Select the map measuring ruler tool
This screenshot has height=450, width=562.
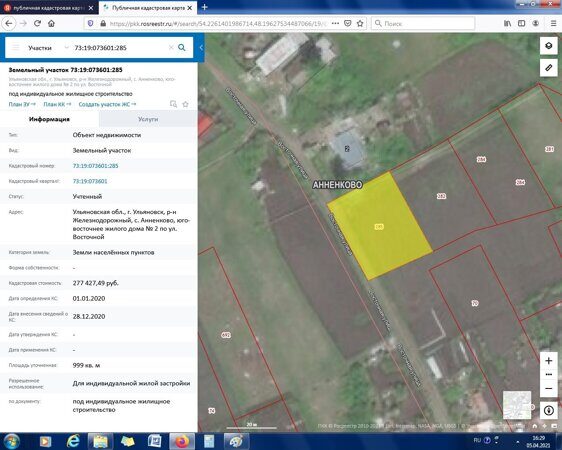(548, 67)
